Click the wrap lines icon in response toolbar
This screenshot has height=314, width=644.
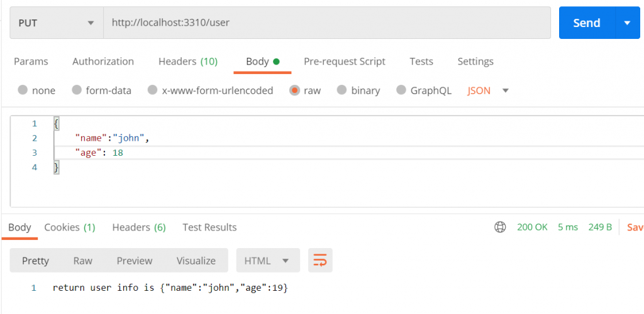pyautogui.click(x=320, y=260)
